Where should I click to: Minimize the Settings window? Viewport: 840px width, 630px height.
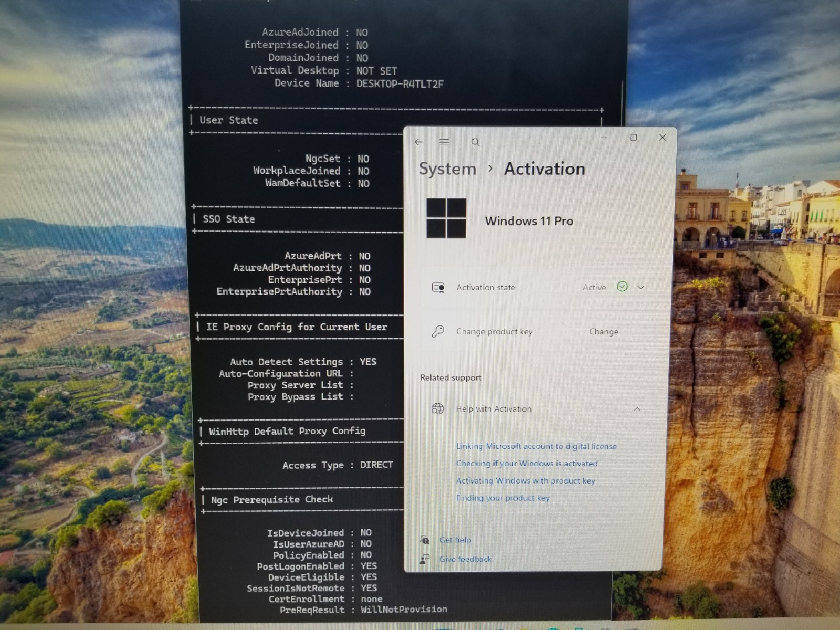click(x=604, y=137)
